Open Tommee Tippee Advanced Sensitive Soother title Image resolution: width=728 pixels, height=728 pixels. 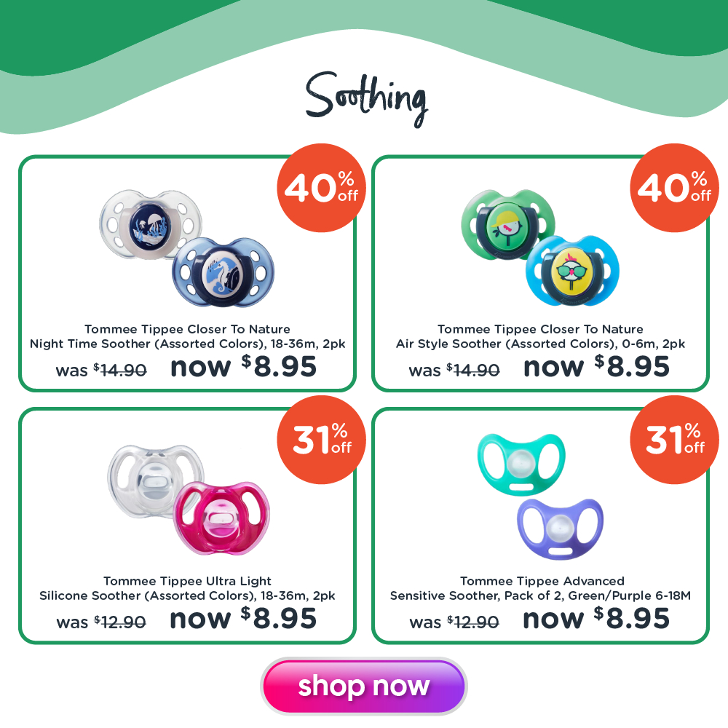coord(540,588)
